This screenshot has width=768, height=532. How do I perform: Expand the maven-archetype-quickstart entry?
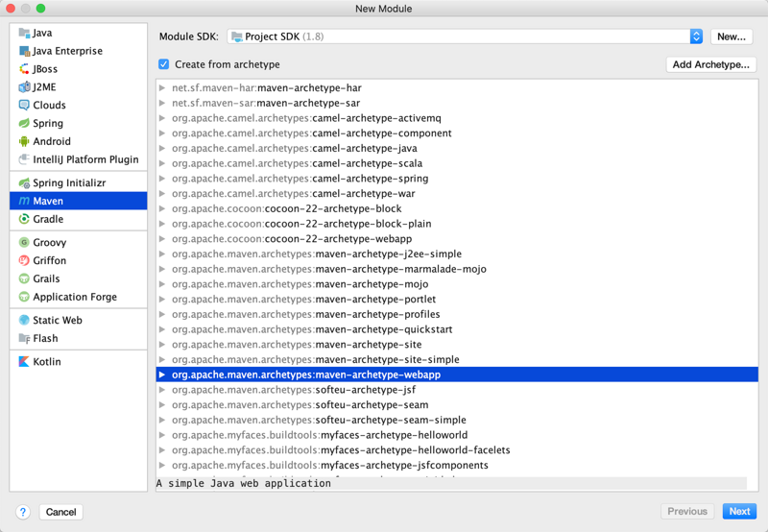[x=162, y=329]
